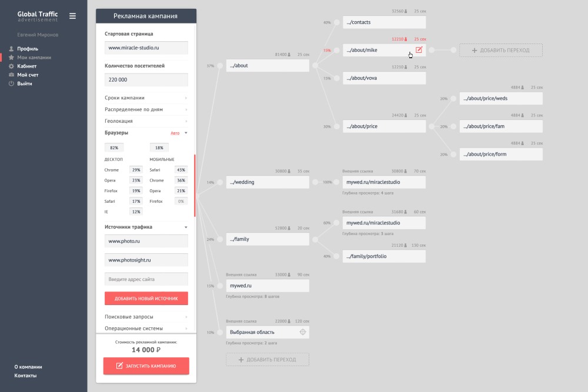Click the crosshair icon in Выбранная область
This screenshot has height=392, width=588.
coord(303,332)
